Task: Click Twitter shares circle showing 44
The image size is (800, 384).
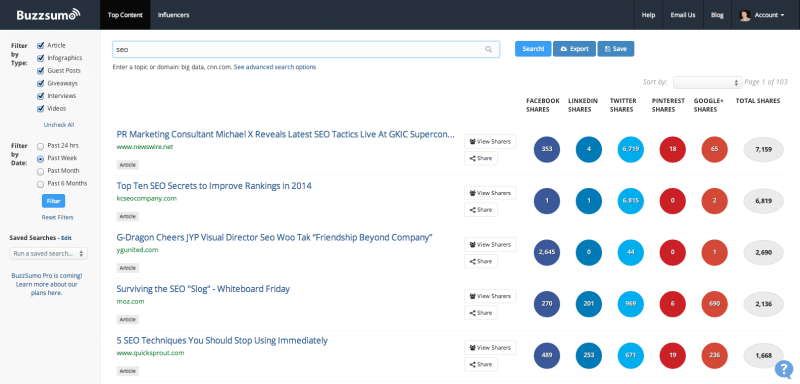Action: click(x=631, y=252)
